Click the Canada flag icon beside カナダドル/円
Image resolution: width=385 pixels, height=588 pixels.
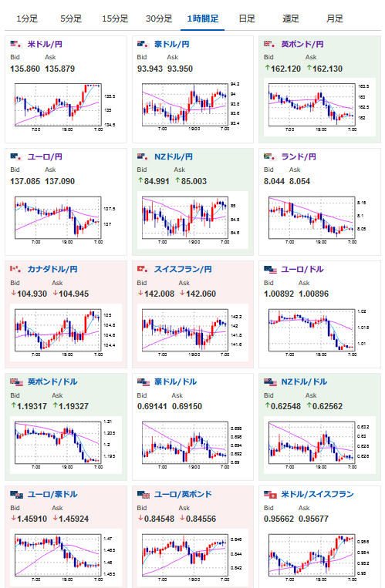click(x=16, y=269)
